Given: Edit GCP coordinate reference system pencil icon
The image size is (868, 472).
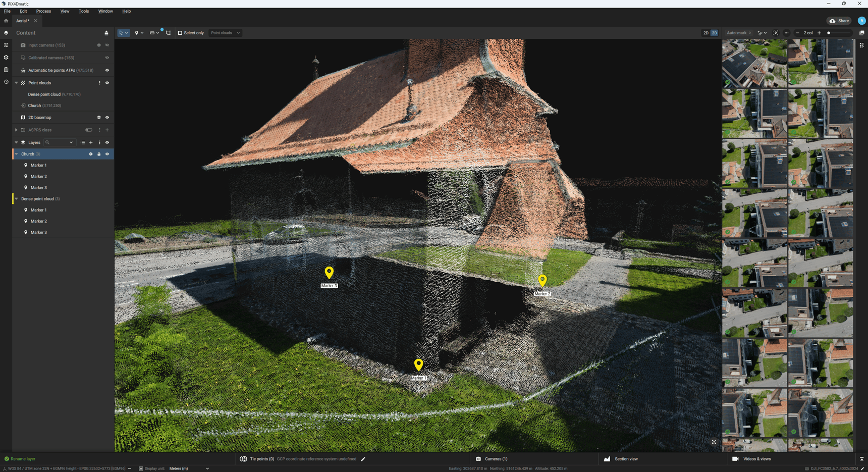Looking at the screenshot, I should point(363,459).
